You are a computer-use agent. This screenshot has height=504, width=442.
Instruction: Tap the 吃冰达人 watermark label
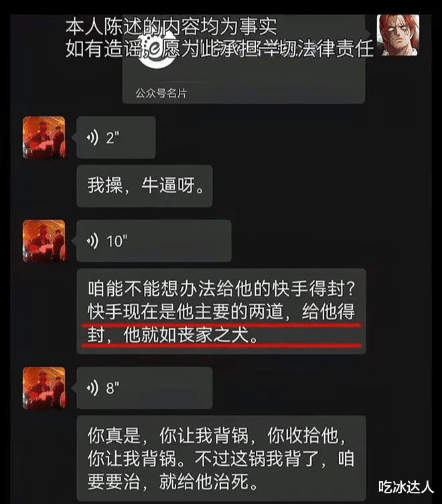406,487
